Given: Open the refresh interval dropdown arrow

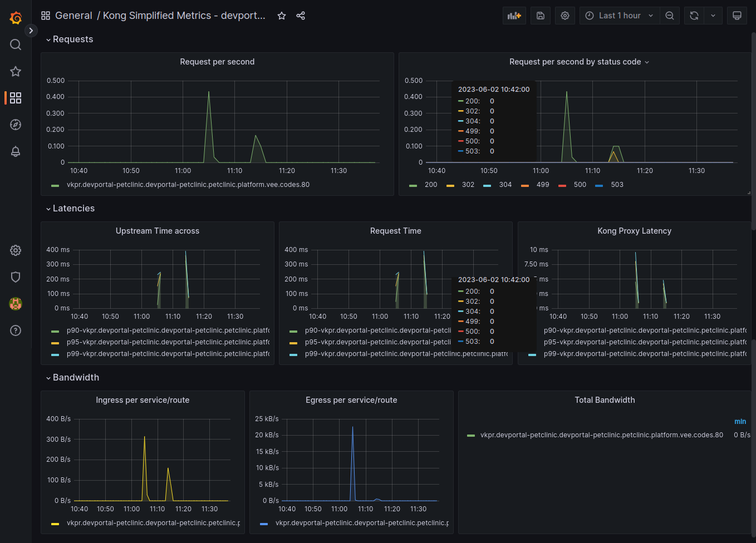Looking at the screenshot, I should (x=713, y=16).
